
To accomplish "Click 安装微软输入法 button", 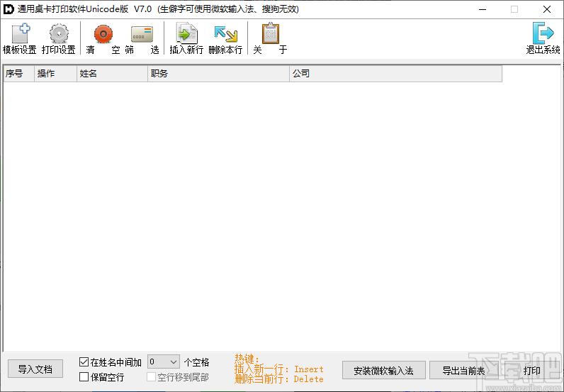I will [384, 371].
